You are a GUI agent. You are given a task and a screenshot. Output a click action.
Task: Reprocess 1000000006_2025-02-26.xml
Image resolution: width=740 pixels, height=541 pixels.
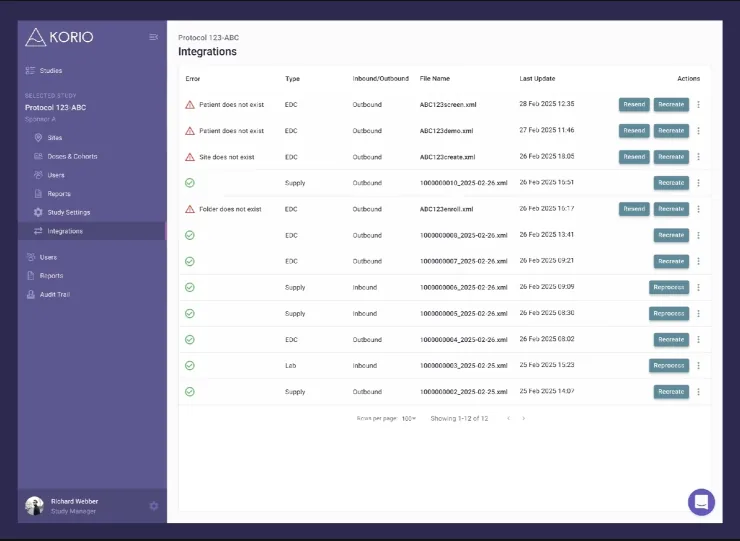[669, 287]
